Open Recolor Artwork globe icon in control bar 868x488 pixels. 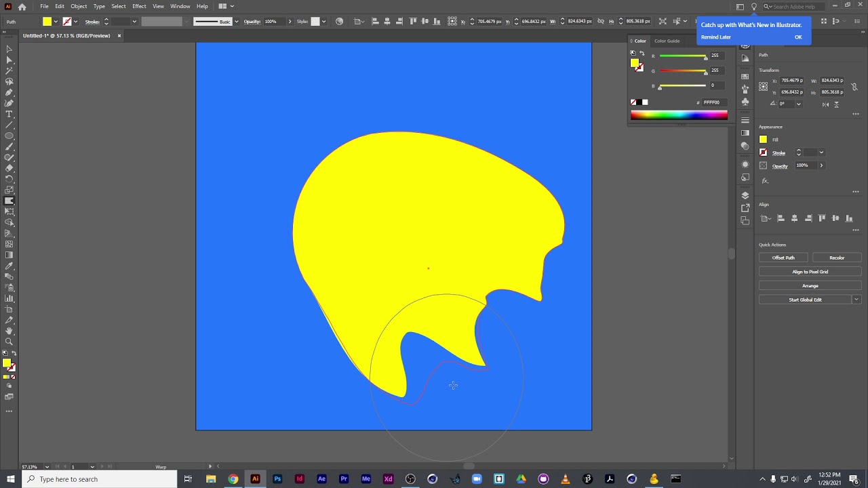(340, 21)
